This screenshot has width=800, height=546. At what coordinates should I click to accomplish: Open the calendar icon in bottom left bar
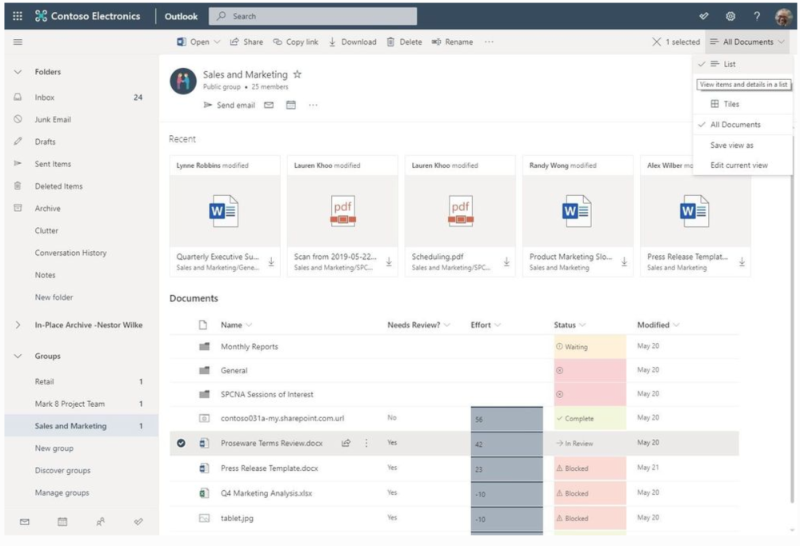coord(62,522)
